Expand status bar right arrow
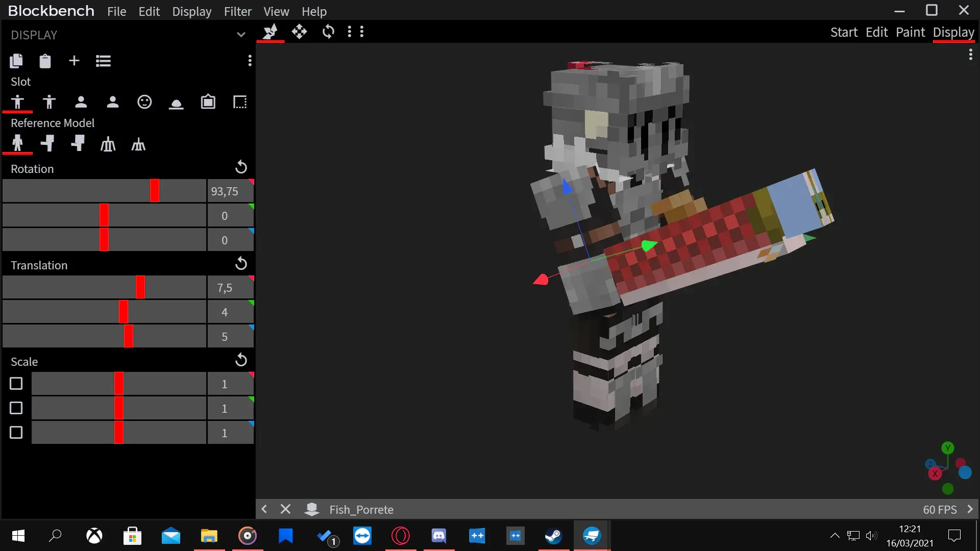Screen dimensions: 980x551 point(970,509)
